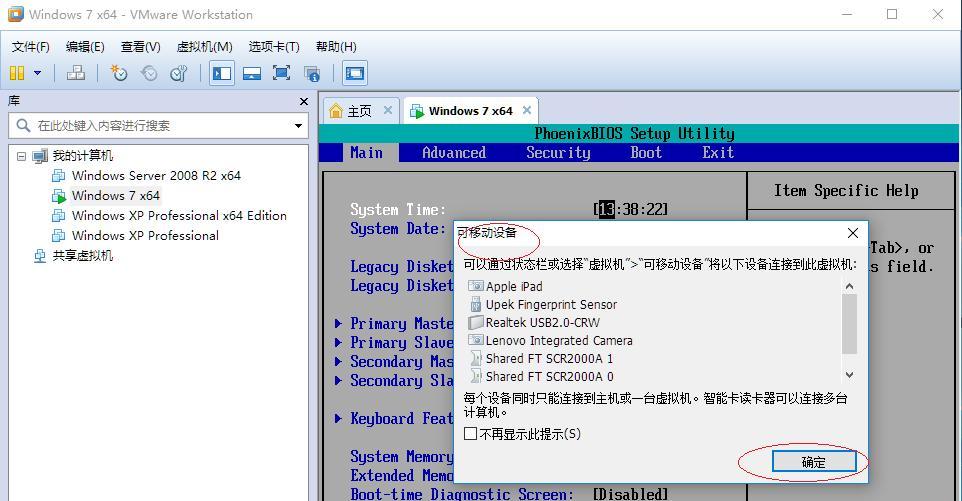Select 我的计算机 in the library
Viewport: 962px width, 501px height.
pyautogui.click(x=82, y=156)
